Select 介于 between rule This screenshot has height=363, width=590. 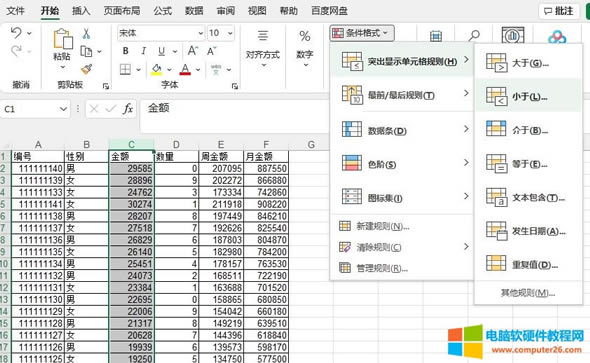(528, 130)
